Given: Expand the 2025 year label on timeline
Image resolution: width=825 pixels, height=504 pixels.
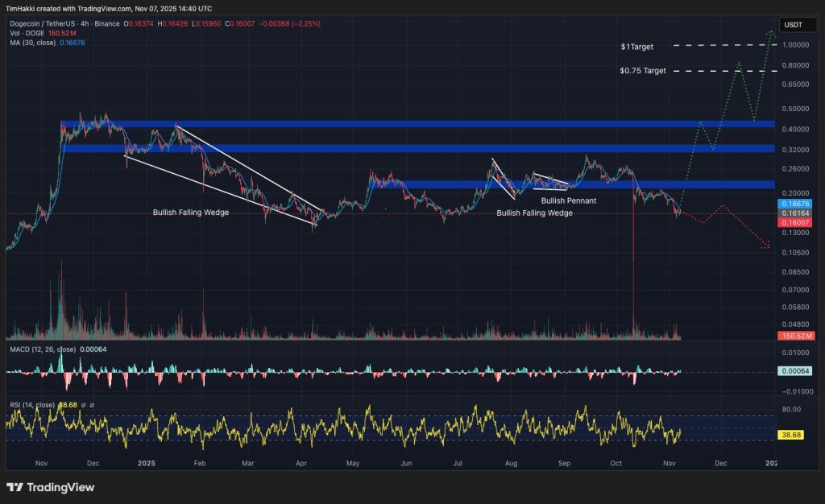Looking at the screenshot, I should click(x=146, y=464).
